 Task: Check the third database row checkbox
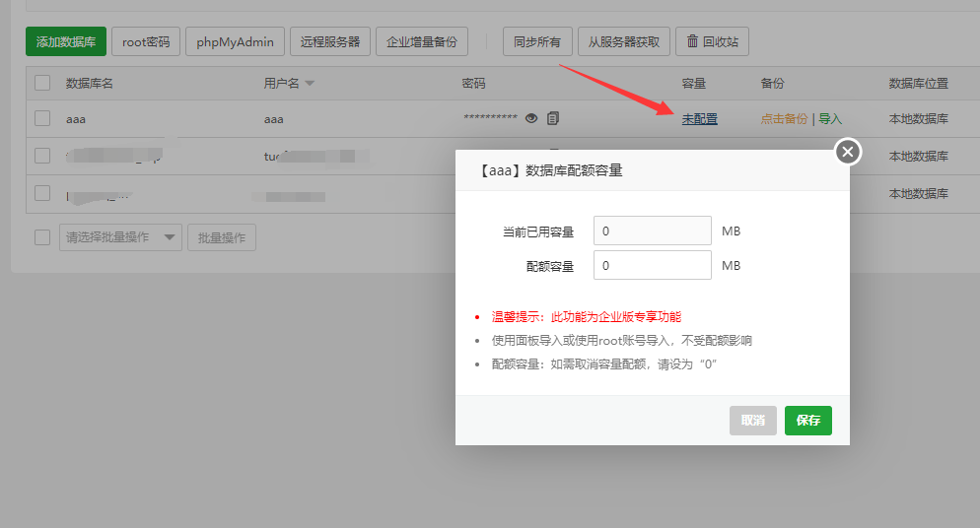(x=42, y=193)
